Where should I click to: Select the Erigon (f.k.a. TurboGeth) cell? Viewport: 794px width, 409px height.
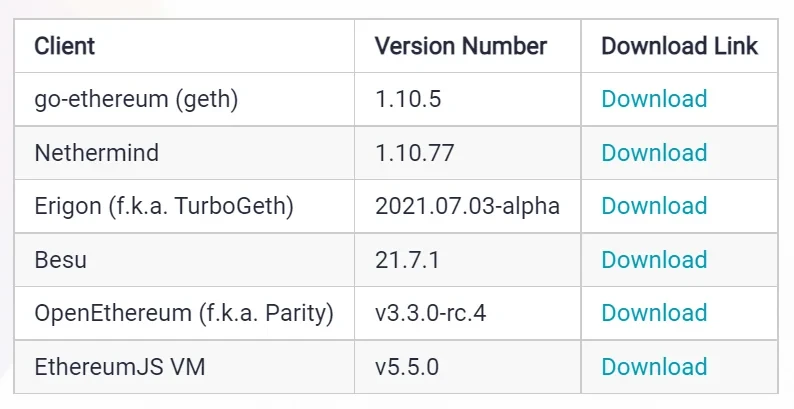[x=164, y=206]
